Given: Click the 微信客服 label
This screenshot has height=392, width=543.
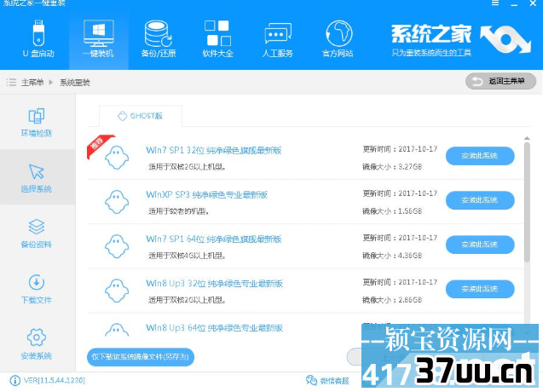Looking at the screenshot, I should [x=334, y=381].
